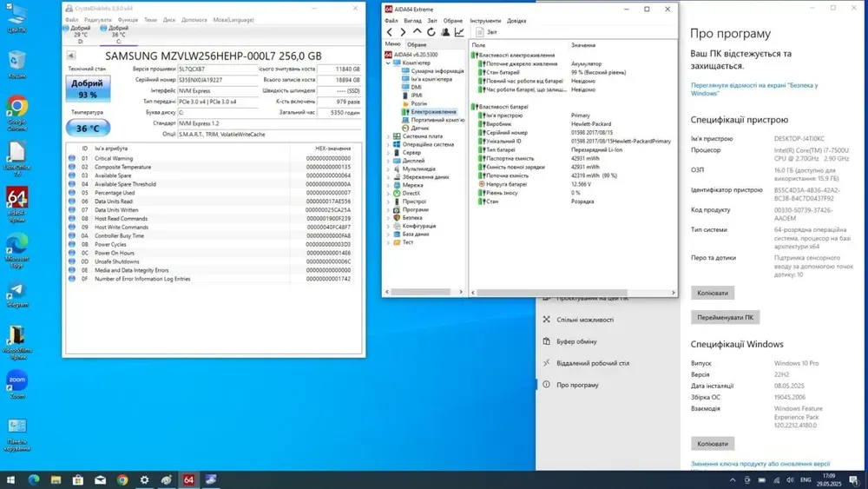This screenshot has height=489, width=868.
Task: Click the Zoom desktop icon
Action: coord(16,383)
